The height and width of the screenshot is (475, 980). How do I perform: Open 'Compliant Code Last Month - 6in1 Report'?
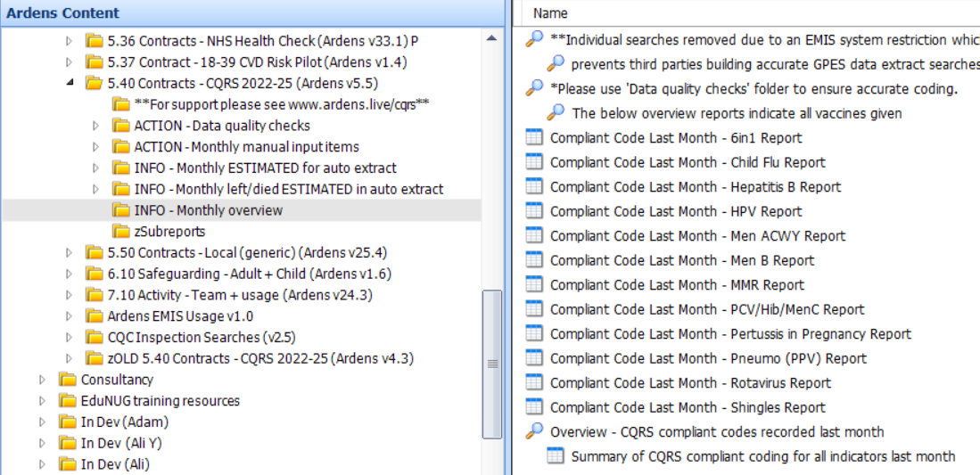(676, 137)
